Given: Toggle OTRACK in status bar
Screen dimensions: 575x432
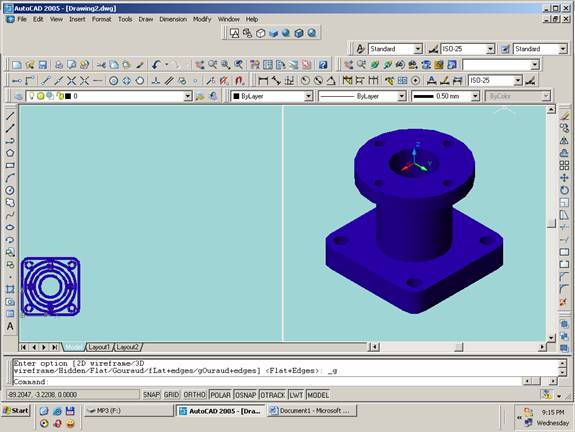Looking at the screenshot, I should 272,395.
